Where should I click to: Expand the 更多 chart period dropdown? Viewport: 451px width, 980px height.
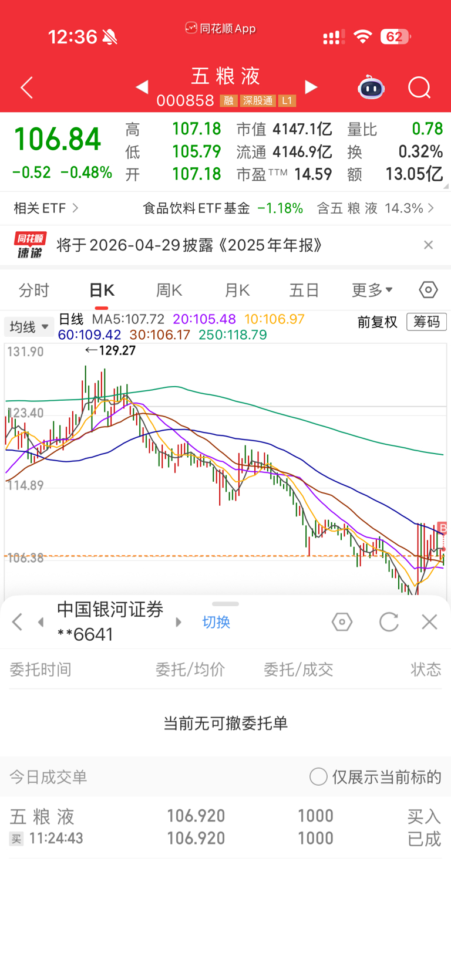[x=372, y=290]
